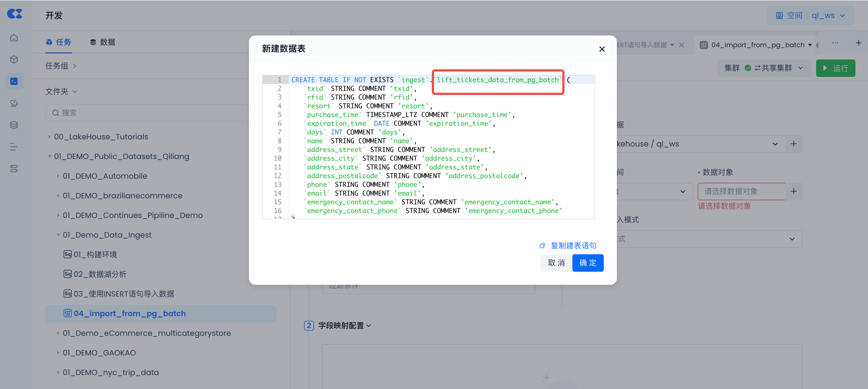The width and height of the screenshot is (868, 389).
Task: Click the 04_import_from_pg_batch task file icon
Action: tap(67, 313)
